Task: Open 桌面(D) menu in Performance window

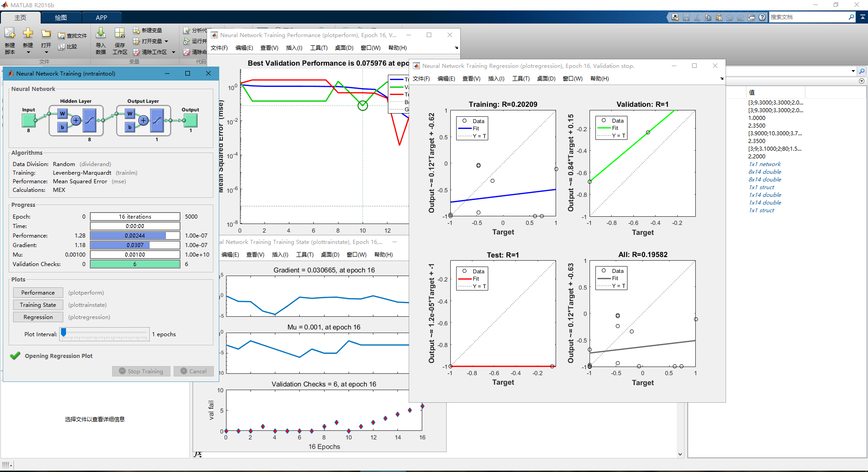Action: pos(344,48)
